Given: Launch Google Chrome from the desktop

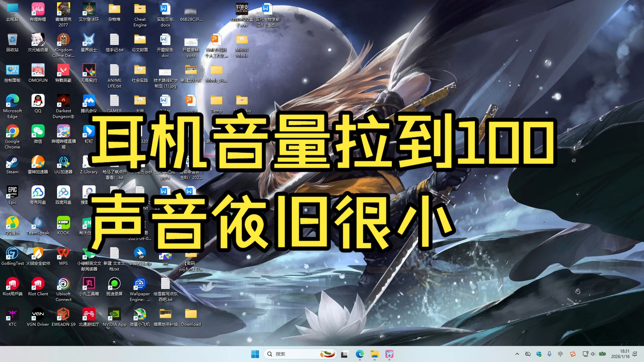Looking at the screenshot, I should pyautogui.click(x=12, y=137).
